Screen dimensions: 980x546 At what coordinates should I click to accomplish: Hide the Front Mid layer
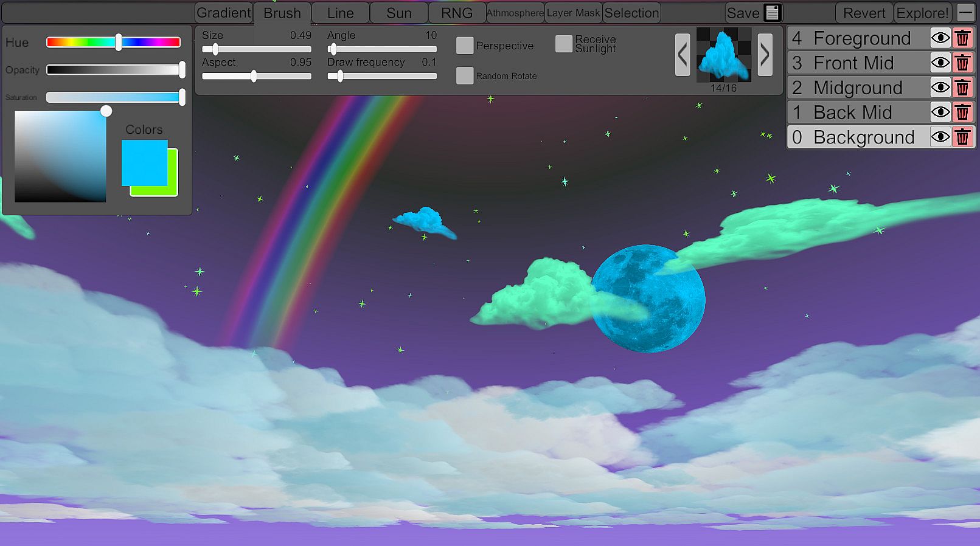coord(940,63)
